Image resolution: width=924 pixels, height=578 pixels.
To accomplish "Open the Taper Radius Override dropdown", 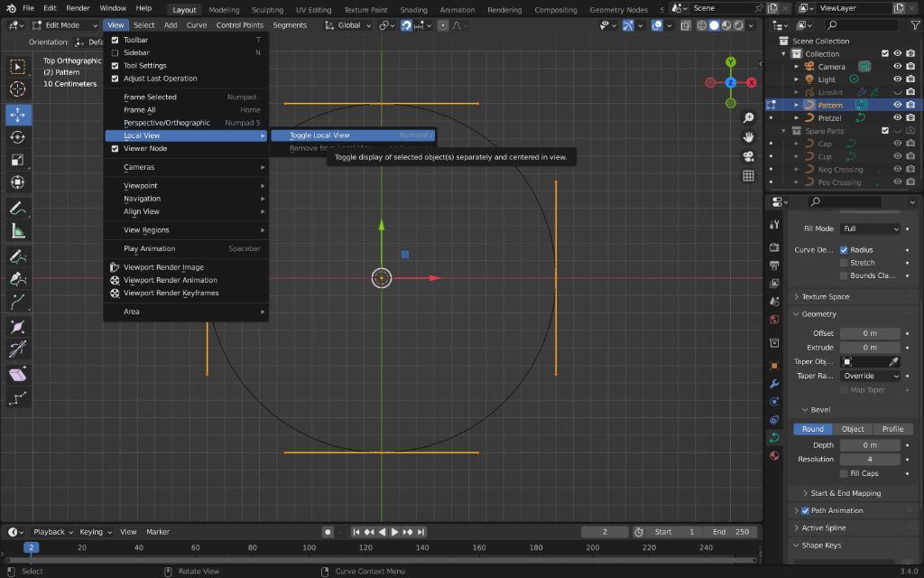I will coord(870,376).
